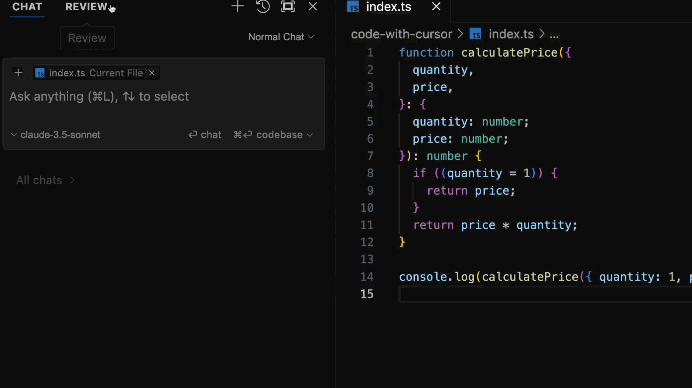
Task: Click 'return price * quantity;' line
Action: pos(495,225)
